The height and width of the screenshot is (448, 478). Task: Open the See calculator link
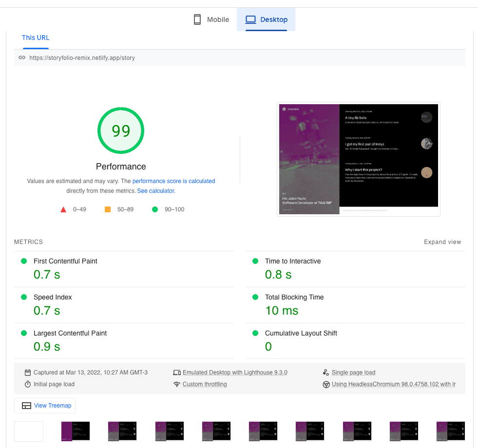(156, 191)
